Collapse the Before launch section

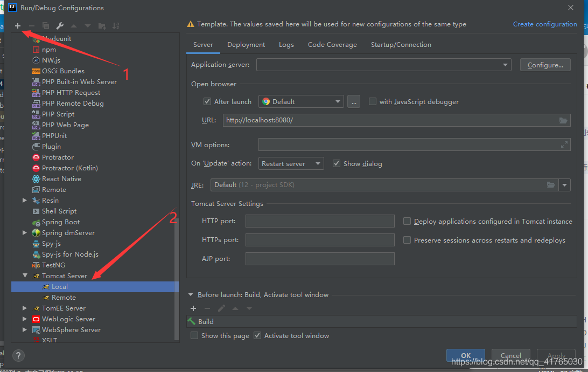coord(191,295)
